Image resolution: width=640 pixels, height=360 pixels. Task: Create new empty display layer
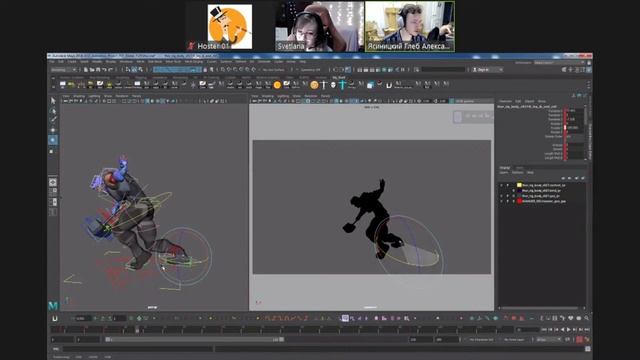[x=576, y=178]
